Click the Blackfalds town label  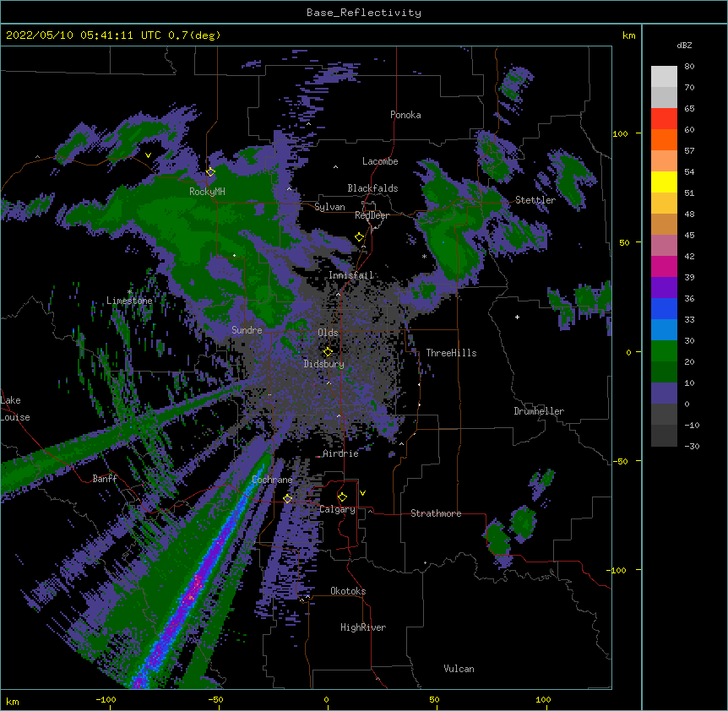coord(372,188)
